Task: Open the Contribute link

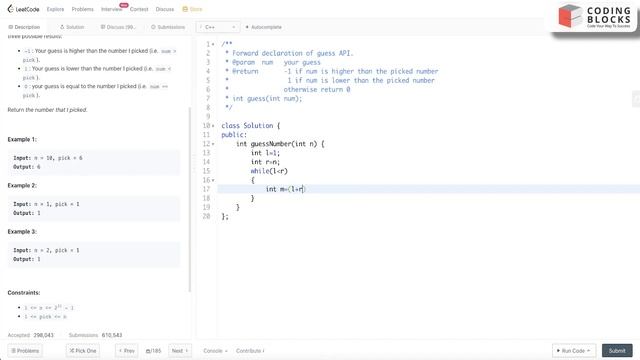Action: (250, 351)
